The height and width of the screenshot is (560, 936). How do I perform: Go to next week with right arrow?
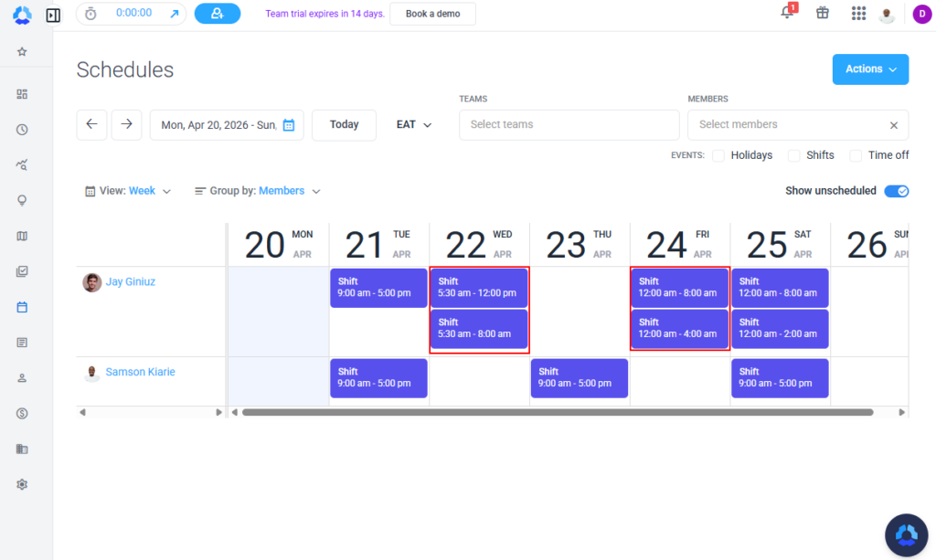[126, 124]
